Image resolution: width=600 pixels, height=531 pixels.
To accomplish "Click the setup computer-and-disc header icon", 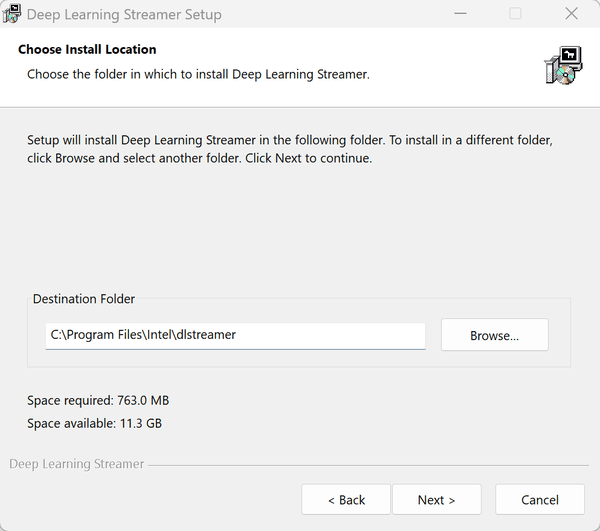I will pos(563,65).
